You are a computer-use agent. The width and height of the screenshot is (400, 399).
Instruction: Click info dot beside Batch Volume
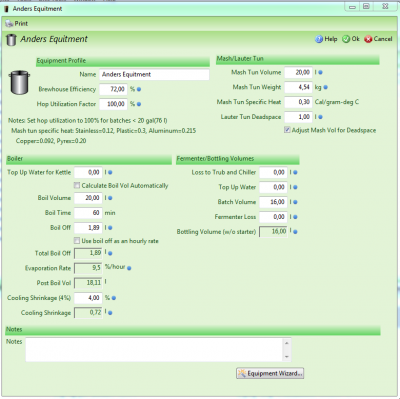coord(295,202)
